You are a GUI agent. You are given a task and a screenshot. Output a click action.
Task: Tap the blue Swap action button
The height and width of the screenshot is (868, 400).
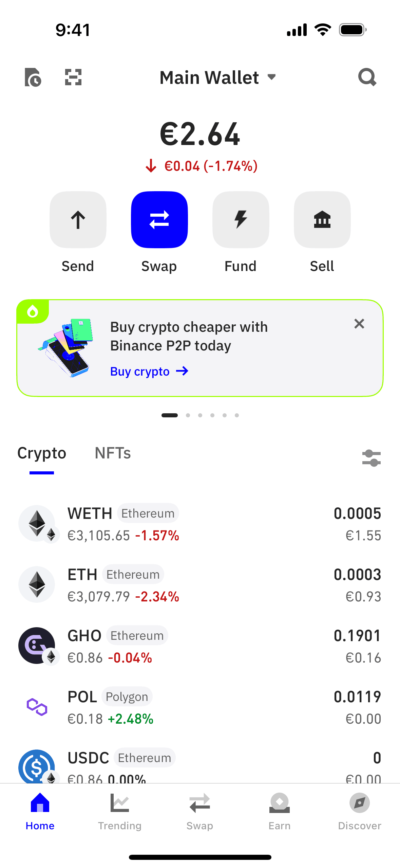pos(159,220)
